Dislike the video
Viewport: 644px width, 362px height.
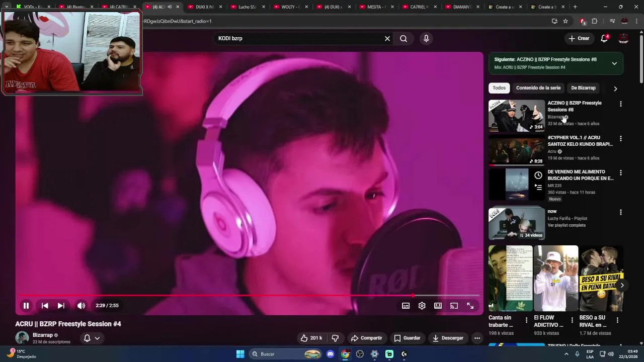click(x=335, y=338)
